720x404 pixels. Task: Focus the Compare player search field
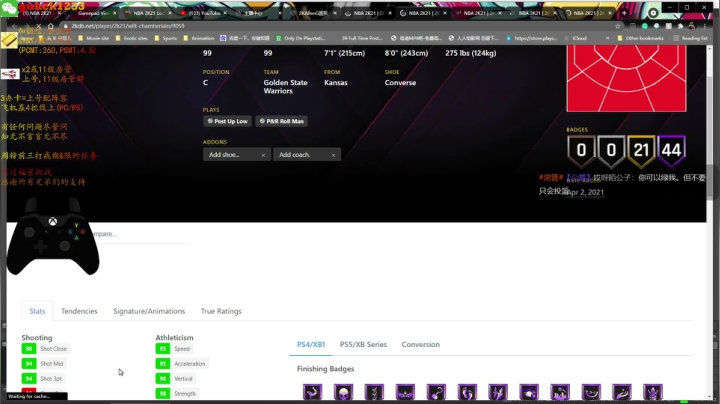(x=138, y=234)
